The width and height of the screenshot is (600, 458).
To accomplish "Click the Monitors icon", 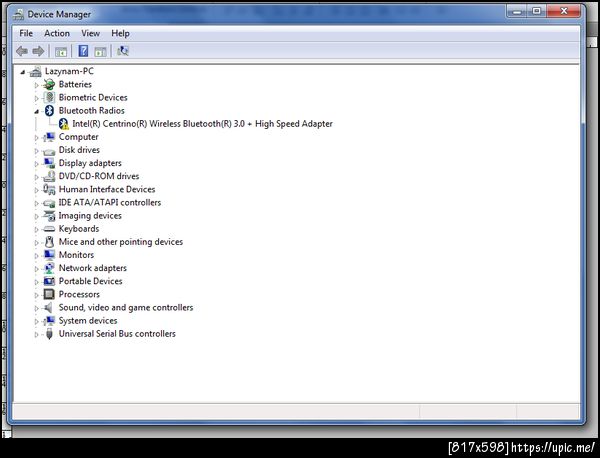I will pos(49,255).
